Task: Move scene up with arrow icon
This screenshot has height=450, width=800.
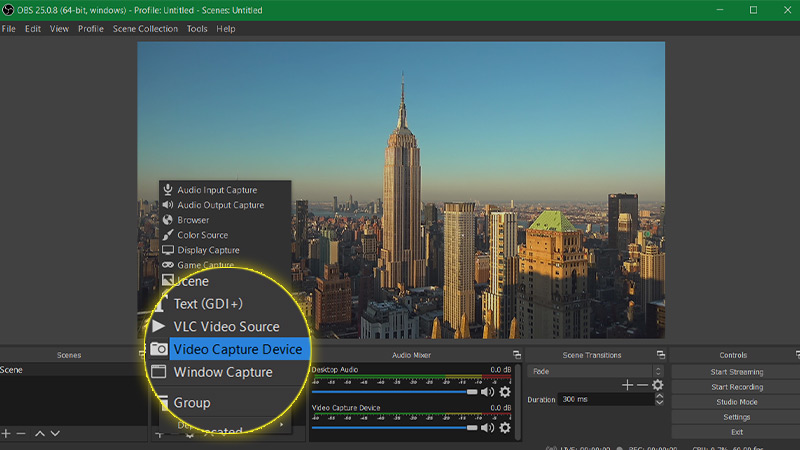Action: click(x=40, y=434)
